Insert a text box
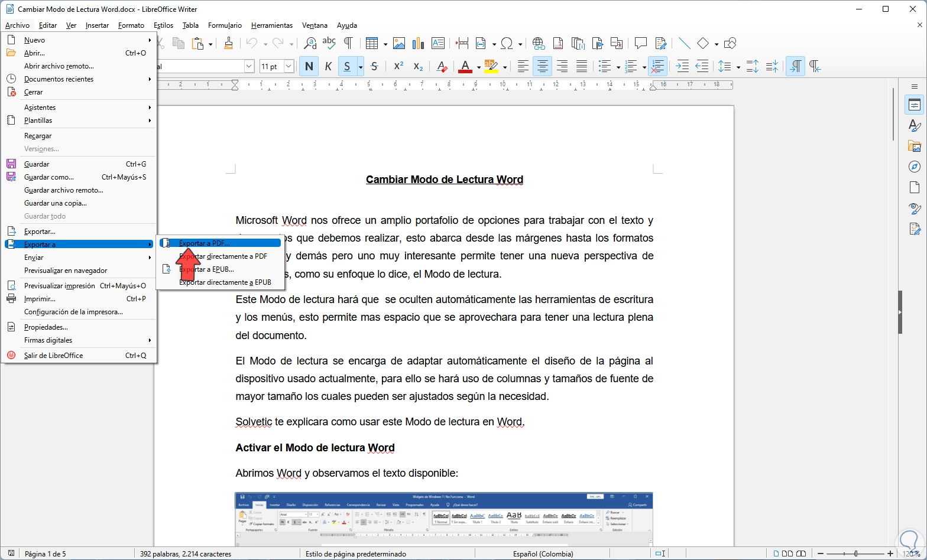This screenshot has width=927, height=560. (438, 43)
